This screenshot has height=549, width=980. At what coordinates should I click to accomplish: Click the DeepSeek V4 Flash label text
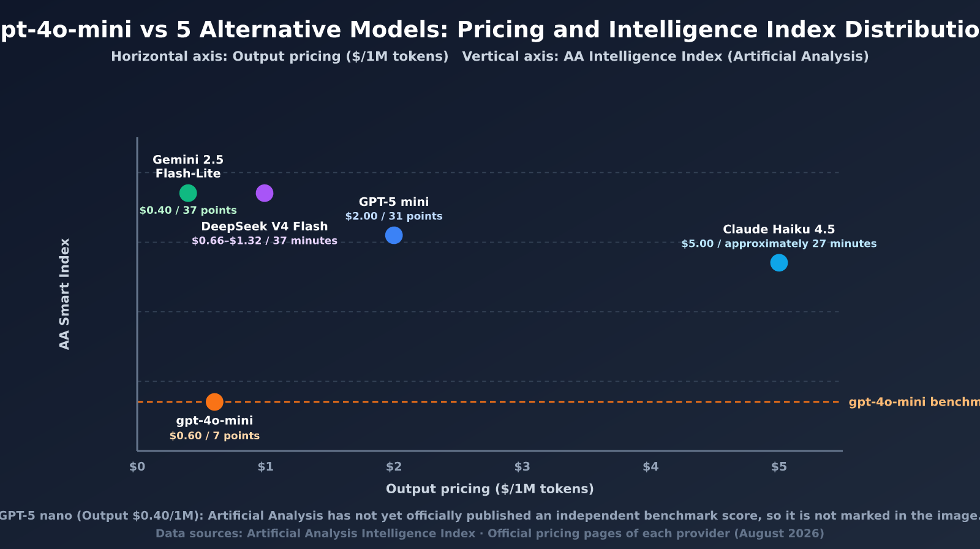(265, 227)
